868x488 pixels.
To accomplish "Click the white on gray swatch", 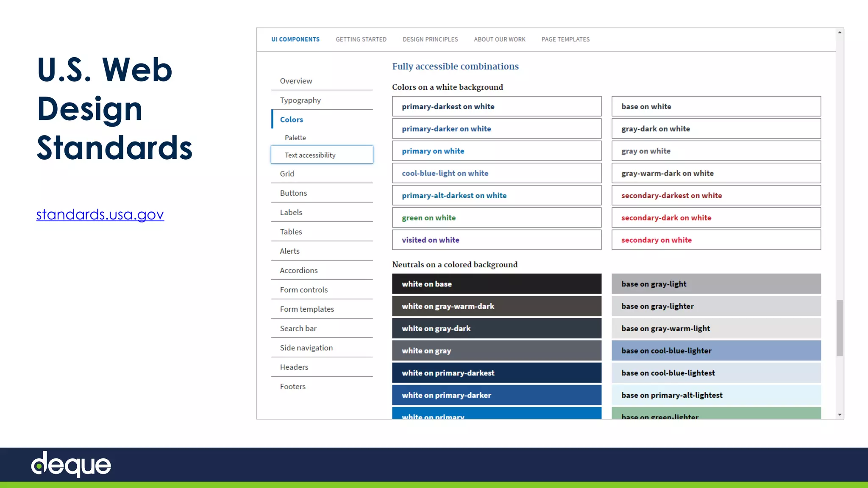I will (x=497, y=351).
